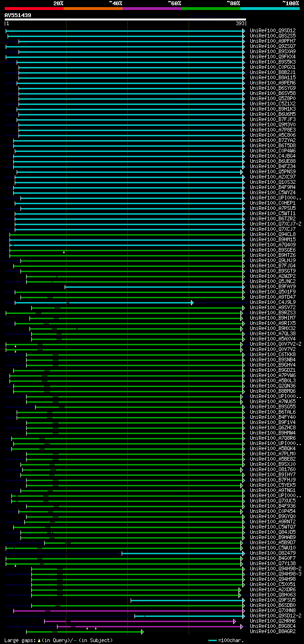Select label UniRef100_Q5PNS9
The height and width of the screenshot is (644, 304).
[273, 172]
